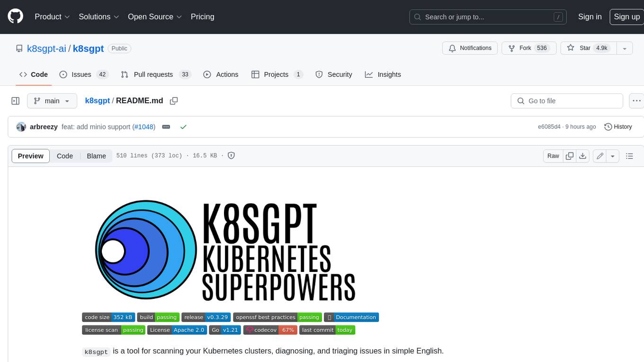Open arbreezy's avatar profile
The height and width of the screenshot is (362, 644).
(21, 127)
